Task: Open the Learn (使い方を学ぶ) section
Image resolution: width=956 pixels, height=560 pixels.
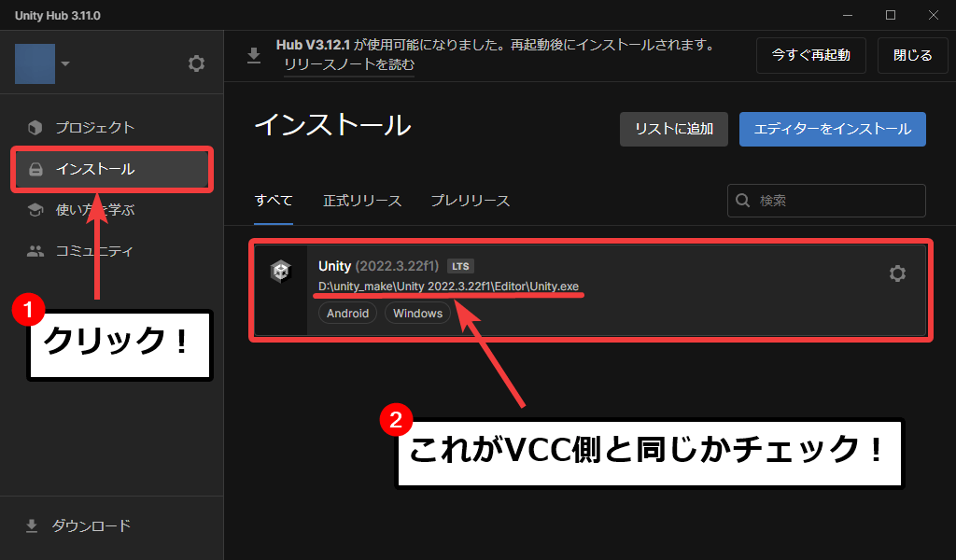Action: click(112, 210)
